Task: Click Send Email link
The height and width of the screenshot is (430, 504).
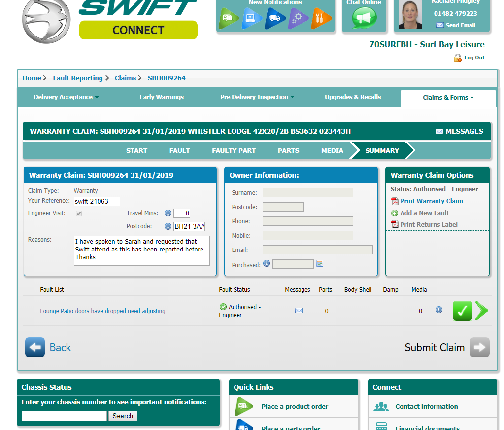Action: click(x=460, y=25)
